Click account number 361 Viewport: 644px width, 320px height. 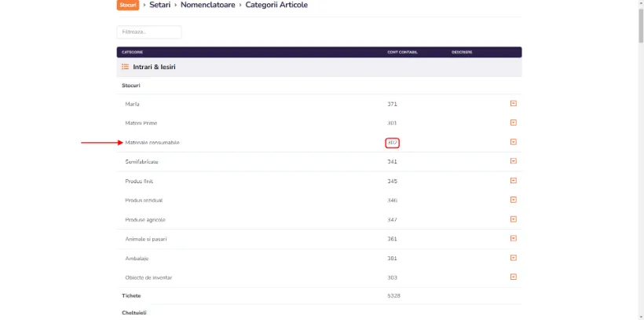click(x=392, y=239)
